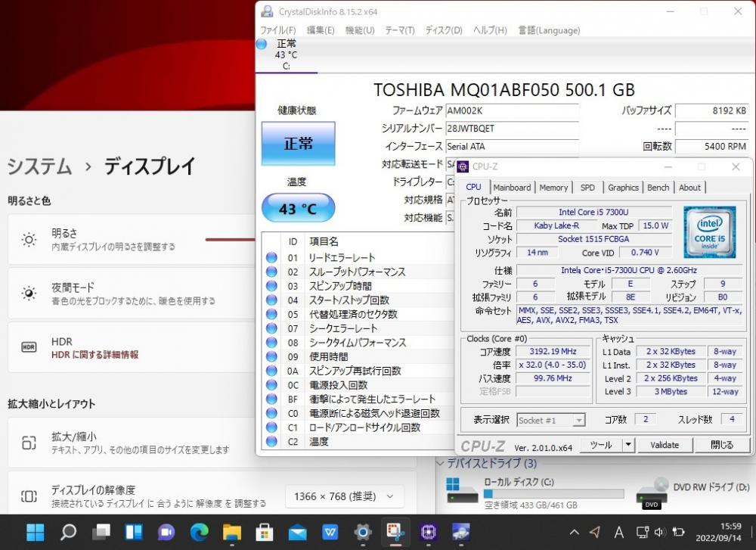Viewport: 756px width, 550px height.
Task: Click the location arrow tray icon
Action: (x=595, y=532)
